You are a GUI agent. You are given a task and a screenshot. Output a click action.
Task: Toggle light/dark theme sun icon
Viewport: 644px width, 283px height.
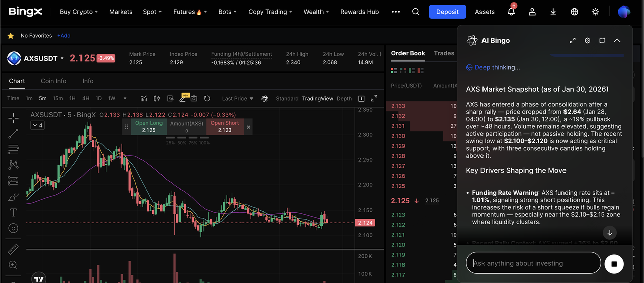pyautogui.click(x=596, y=12)
